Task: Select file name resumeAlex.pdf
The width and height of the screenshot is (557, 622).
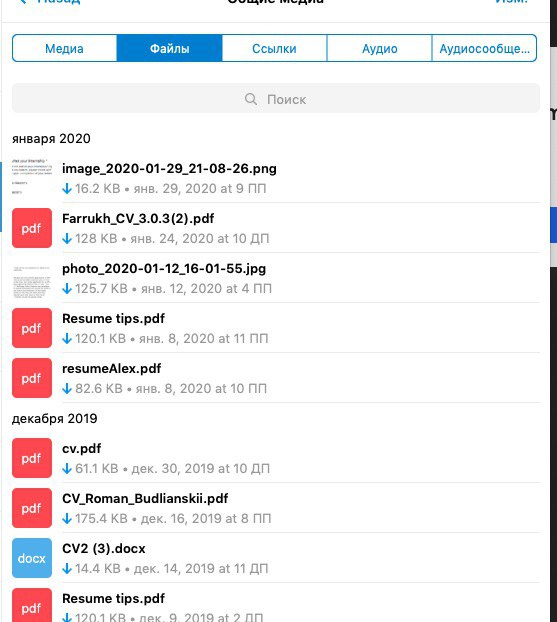Action: click(111, 369)
